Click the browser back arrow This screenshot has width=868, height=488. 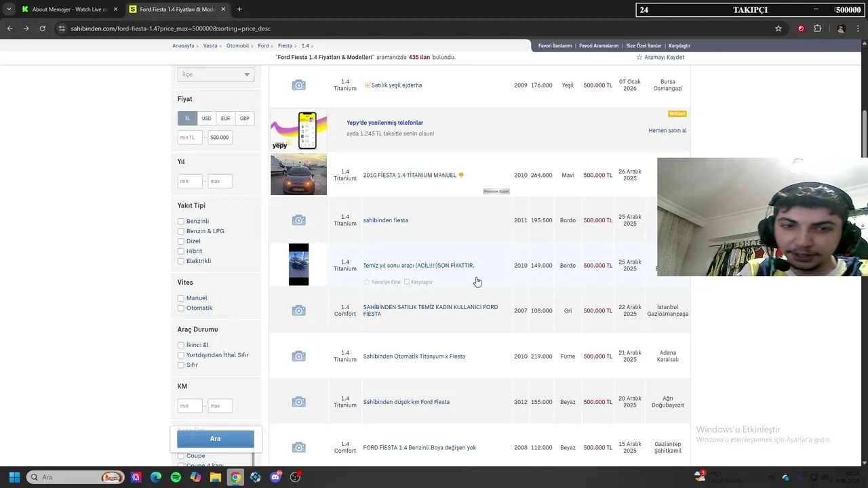(x=9, y=28)
